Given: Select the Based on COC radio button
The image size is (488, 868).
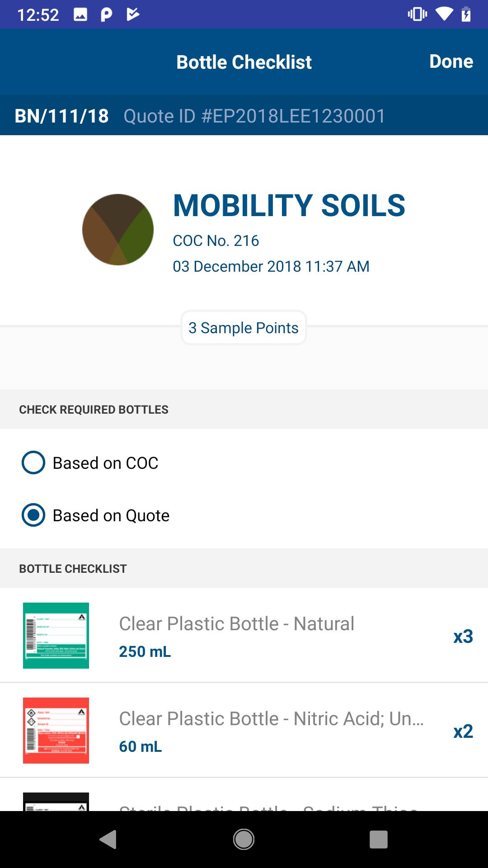Looking at the screenshot, I should click(33, 462).
